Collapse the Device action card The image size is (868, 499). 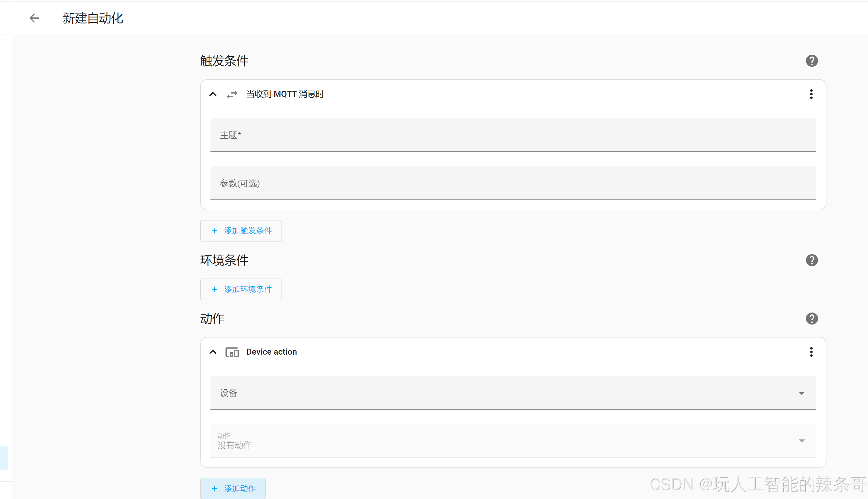213,352
